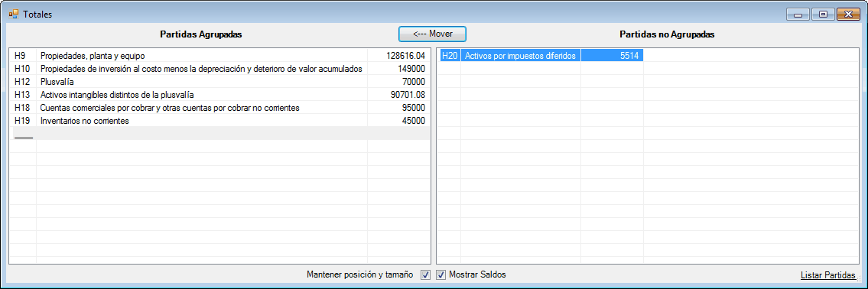Click the H19 code cell
Viewport: 868px width, 289px height.
point(23,121)
